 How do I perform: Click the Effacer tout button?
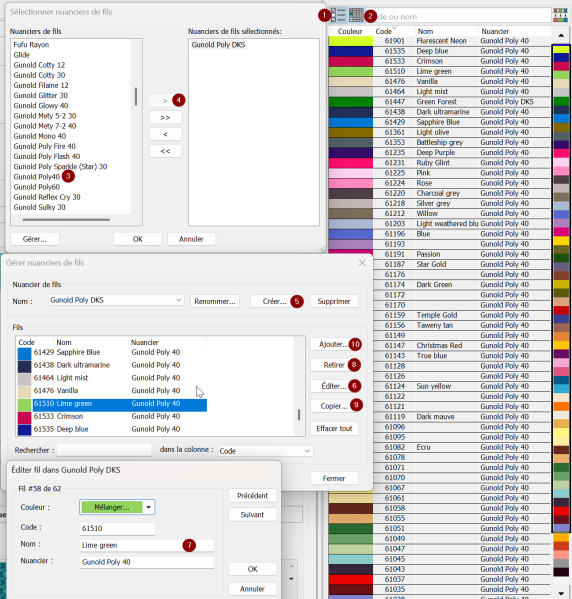[x=334, y=429]
